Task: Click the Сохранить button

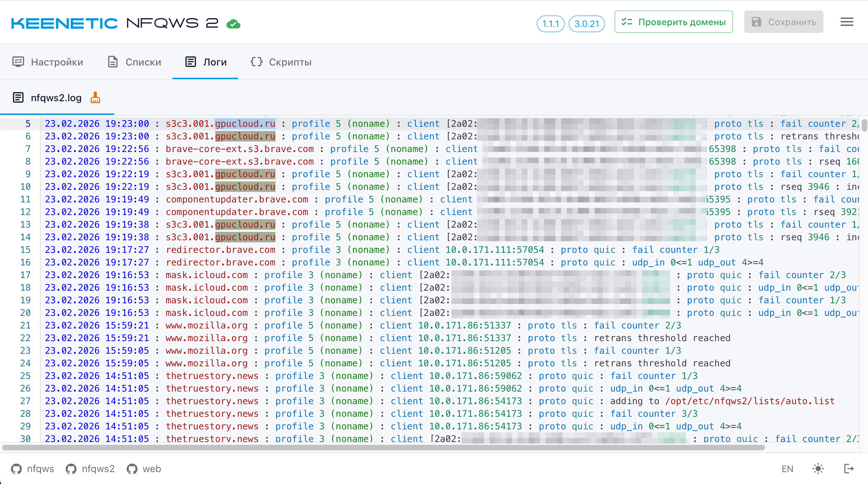Action: click(784, 22)
